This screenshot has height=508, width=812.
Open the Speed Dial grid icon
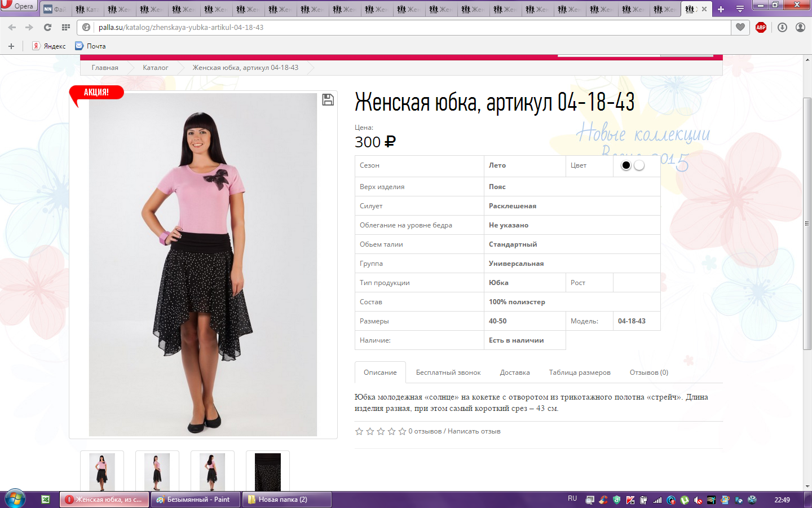pyautogui.click(x=66, y=27)
